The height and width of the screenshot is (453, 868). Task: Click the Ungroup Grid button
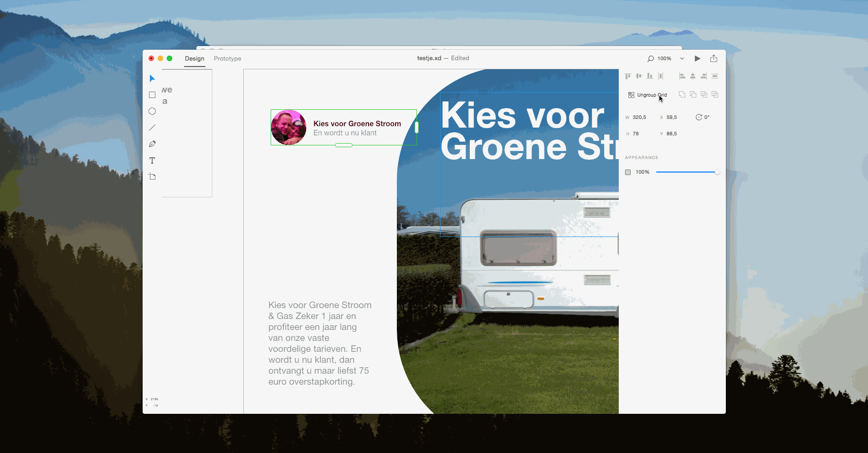pyautogui.click(x=647, y=95)
